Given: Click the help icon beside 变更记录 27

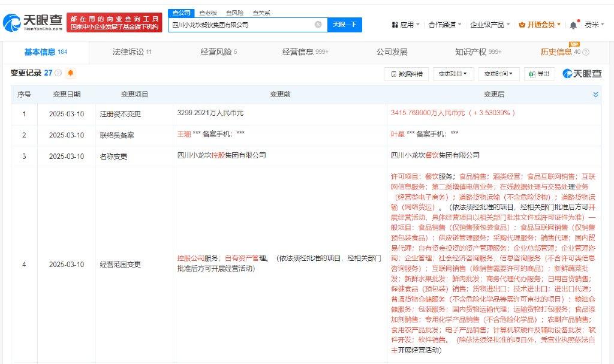Looking at the screenshot, I should pyautogui.click(x=58, y=73).
